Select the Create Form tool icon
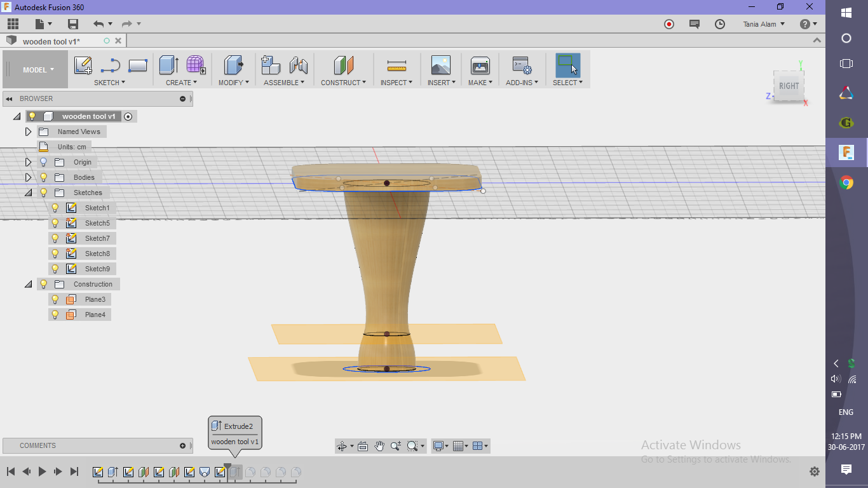The width and height of the screenshot is (868, 488). [x=196, y=65]
